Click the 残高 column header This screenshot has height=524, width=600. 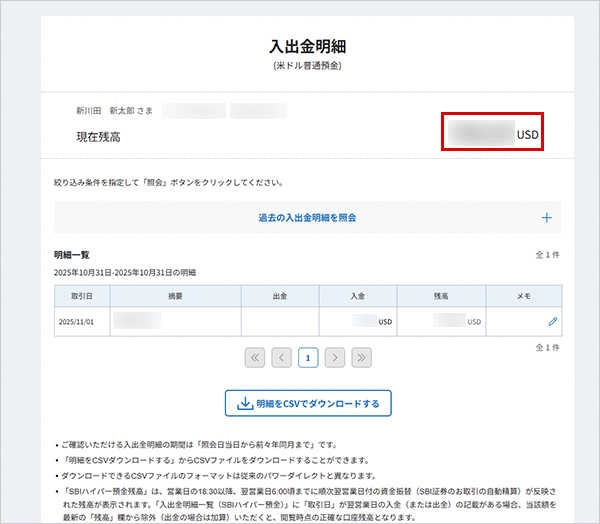tap(441, 296)
